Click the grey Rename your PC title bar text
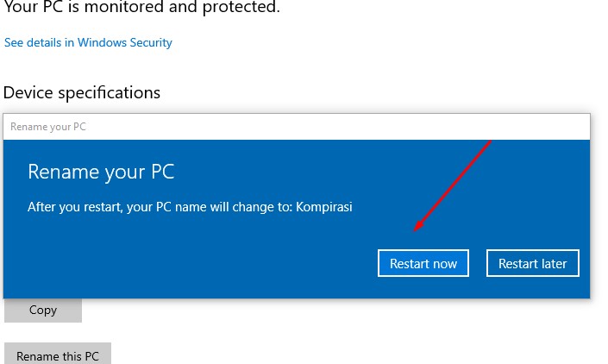The width and height of the screenshot is (608, 364). pos(48,127)
